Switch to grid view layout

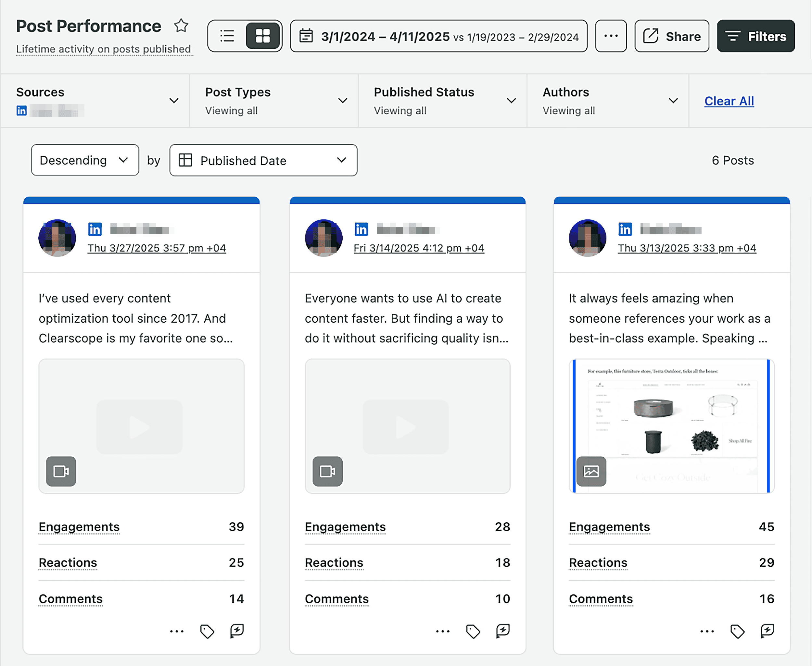pos(263,36)
